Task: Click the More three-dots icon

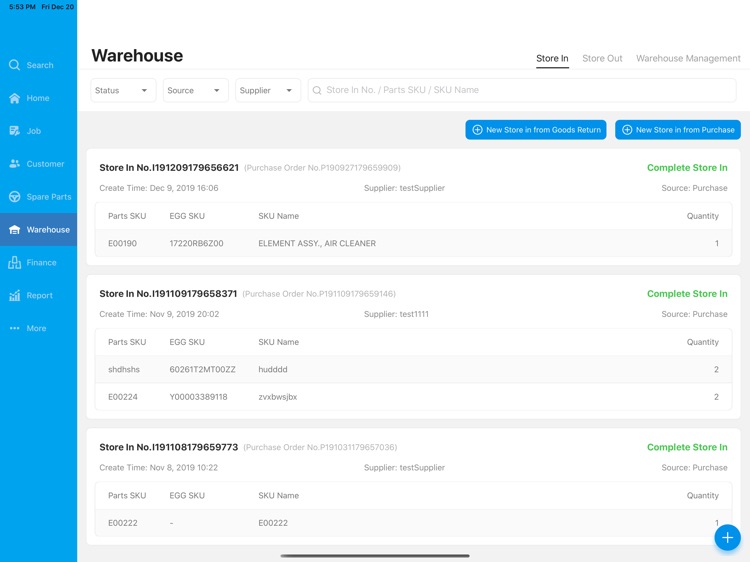Action: pos(14,328)
